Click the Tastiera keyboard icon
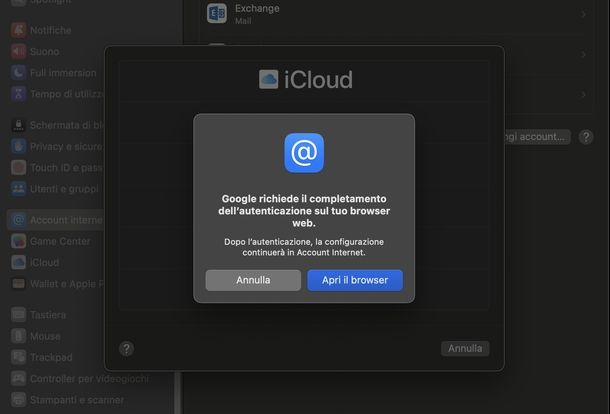 click(x=18, y=315)
